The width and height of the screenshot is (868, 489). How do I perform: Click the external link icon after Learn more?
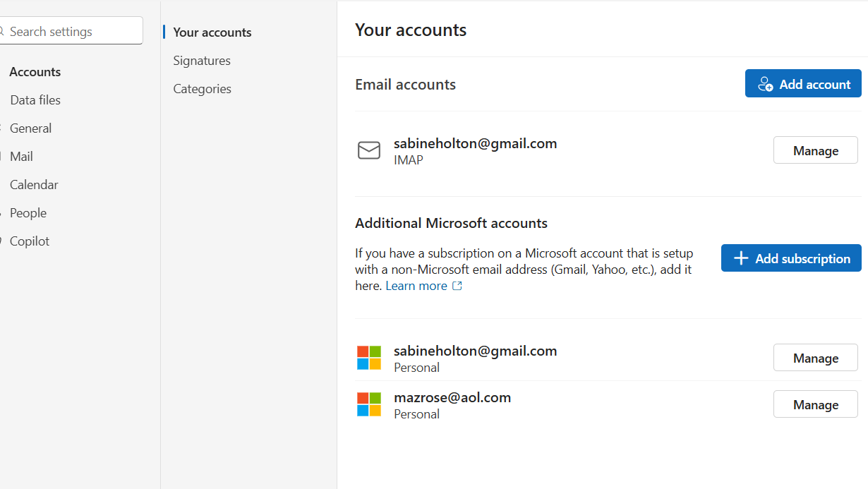(x=457, y=286)
